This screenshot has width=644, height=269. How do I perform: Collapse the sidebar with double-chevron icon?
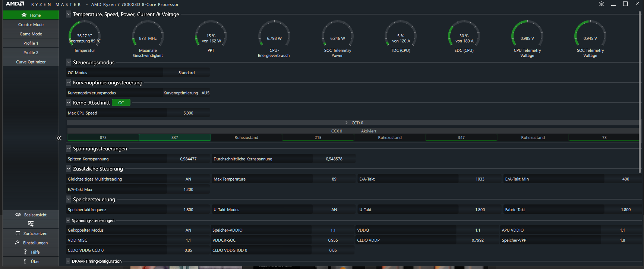[59, 138]
